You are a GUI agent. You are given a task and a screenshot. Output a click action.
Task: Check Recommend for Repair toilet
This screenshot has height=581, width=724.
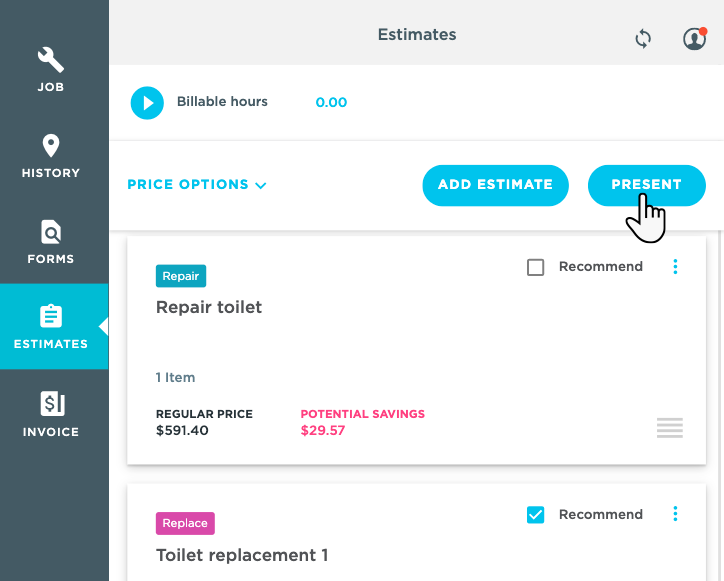click(x=536, y=267)
